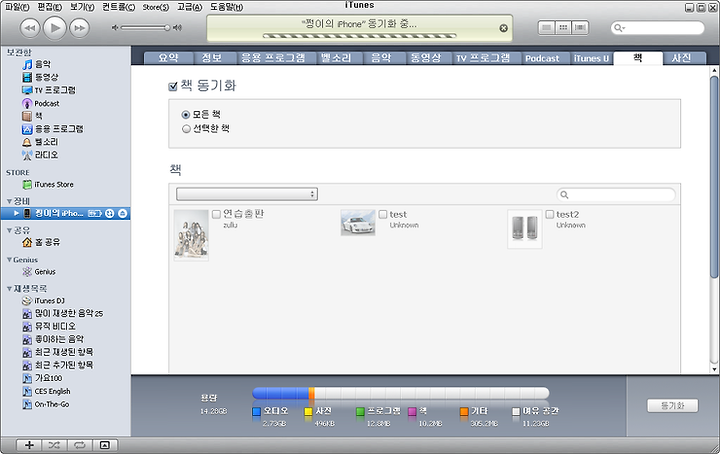Open 좋아하는 음악 playlist
720x454 pixels.
coord(53,339)
